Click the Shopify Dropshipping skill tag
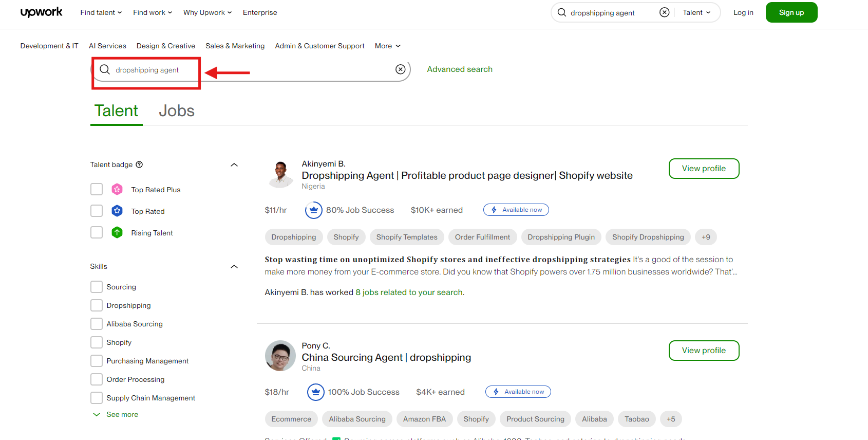The height and width of the screenshot is (440, 868). (x=648, y=237)
